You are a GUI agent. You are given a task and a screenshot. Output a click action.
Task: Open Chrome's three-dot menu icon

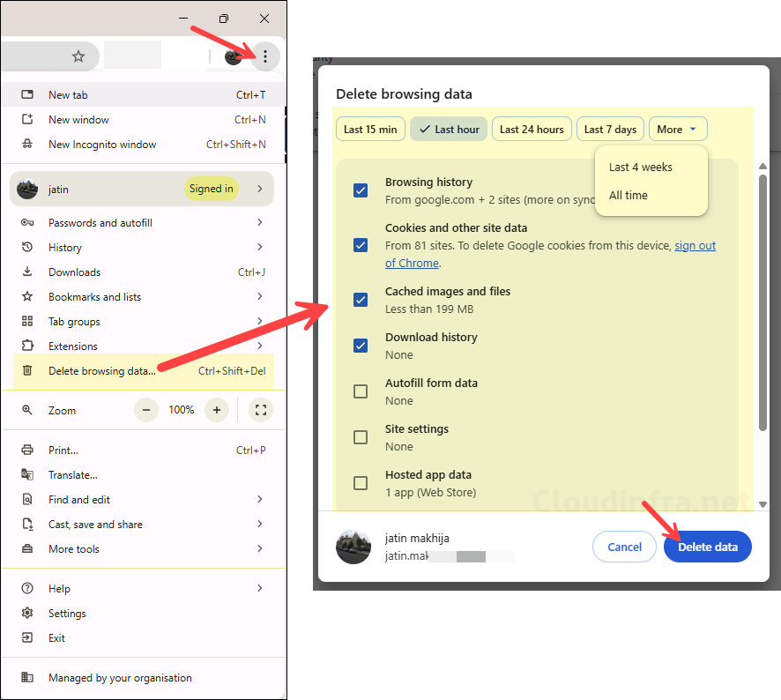(265, 56)
